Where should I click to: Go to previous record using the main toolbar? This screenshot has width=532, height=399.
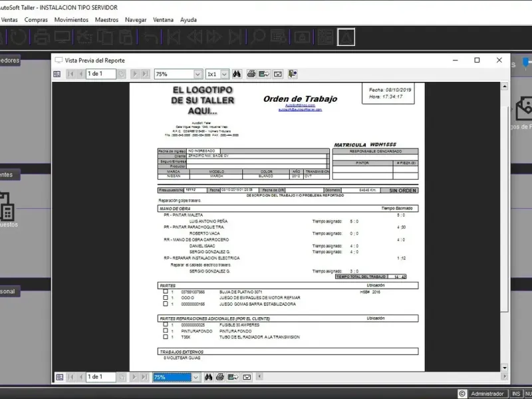195,37
